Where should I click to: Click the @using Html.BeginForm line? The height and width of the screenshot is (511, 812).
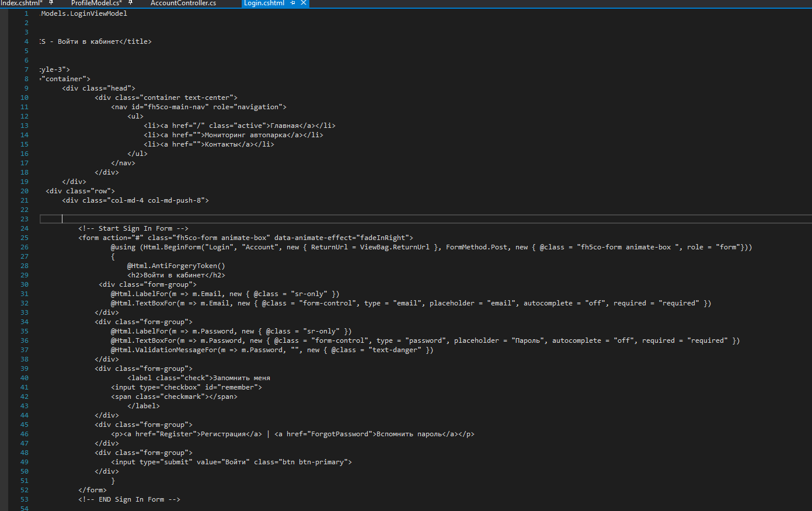pyautogui.click(x=431, y=247)
